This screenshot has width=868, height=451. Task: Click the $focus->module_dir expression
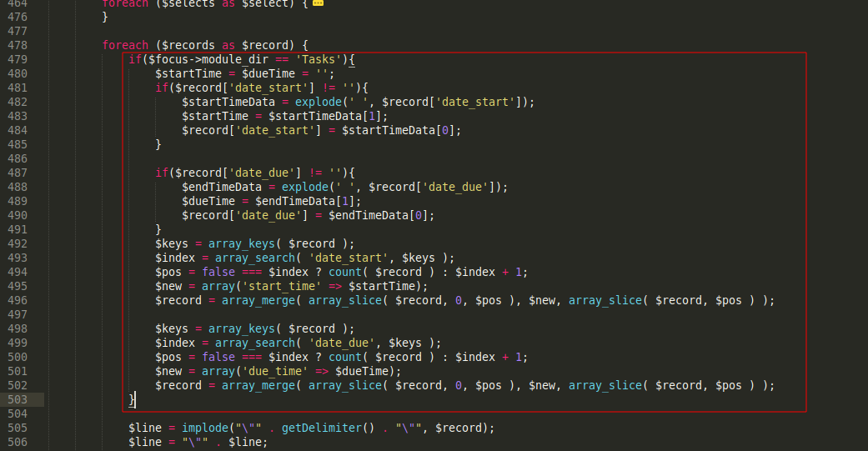tap(208, 60)
